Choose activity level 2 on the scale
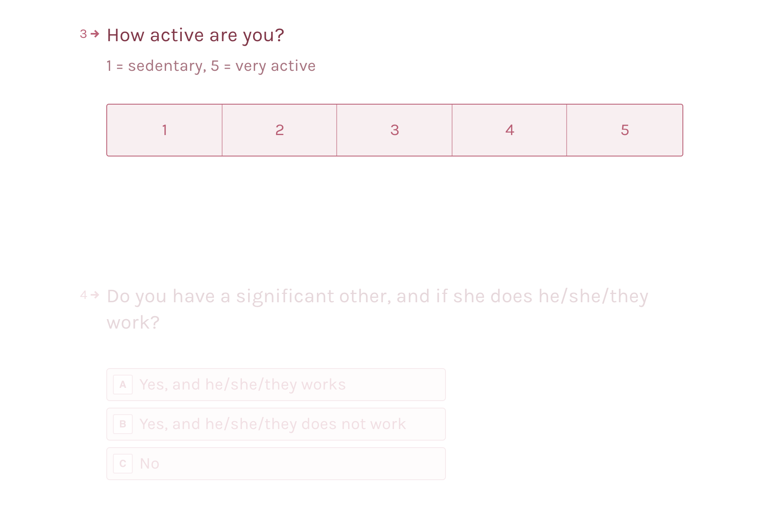 [x=279, y=130]
